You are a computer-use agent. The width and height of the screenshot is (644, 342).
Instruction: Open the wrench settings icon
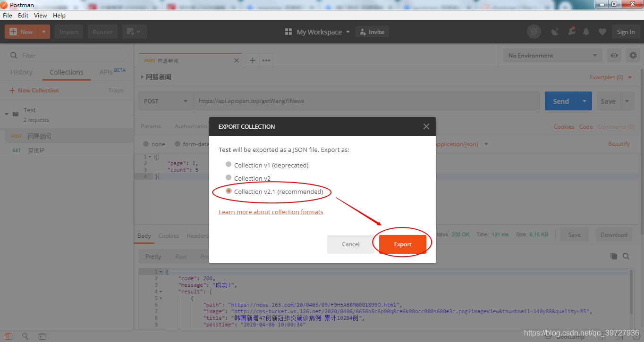[571, 32]
